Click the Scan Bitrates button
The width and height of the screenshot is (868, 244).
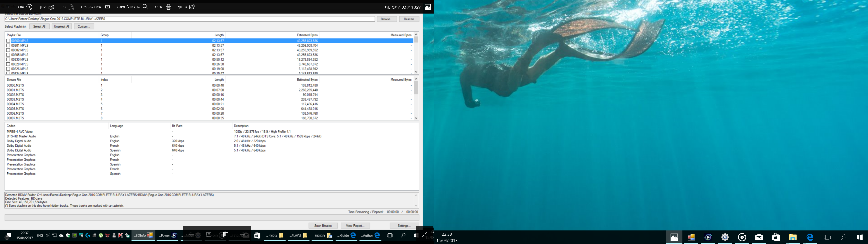click(x=323, y=225)
